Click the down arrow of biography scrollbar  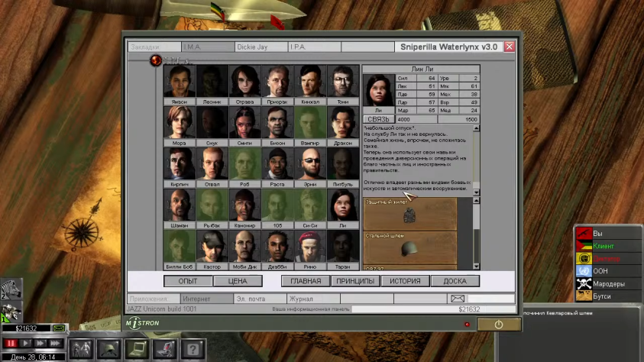pyautogui.click(x=476, y=192)
